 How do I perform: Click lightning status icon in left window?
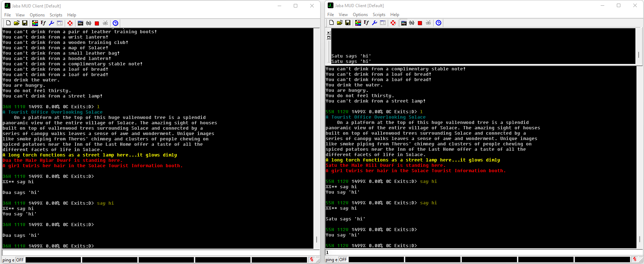(x=312, y=260)
